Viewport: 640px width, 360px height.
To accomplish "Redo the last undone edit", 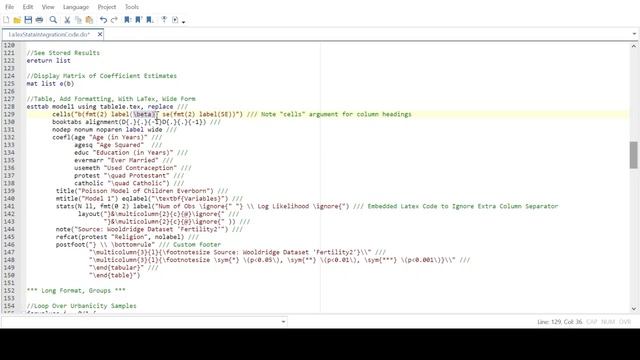I will [x=114, y=20].
